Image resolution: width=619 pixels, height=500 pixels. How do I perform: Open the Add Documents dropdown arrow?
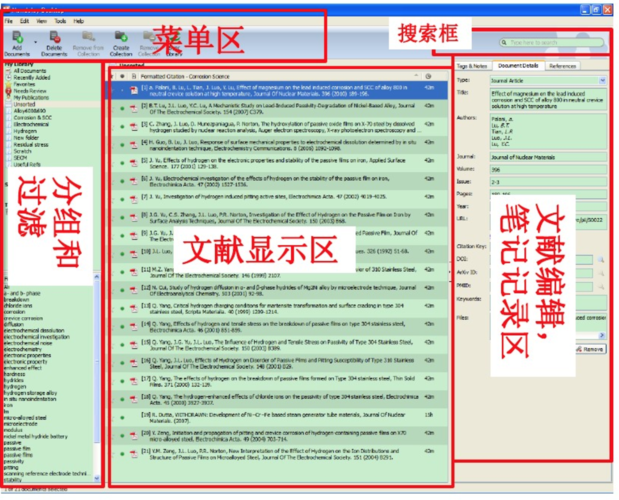coord(36,42)
